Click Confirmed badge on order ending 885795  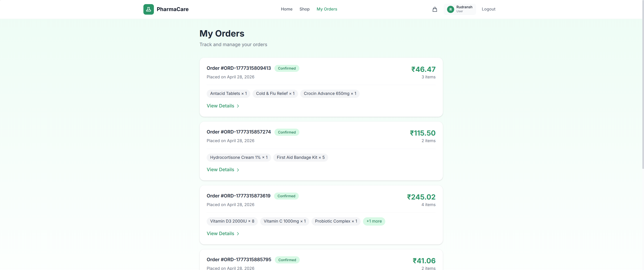(287, 260)
